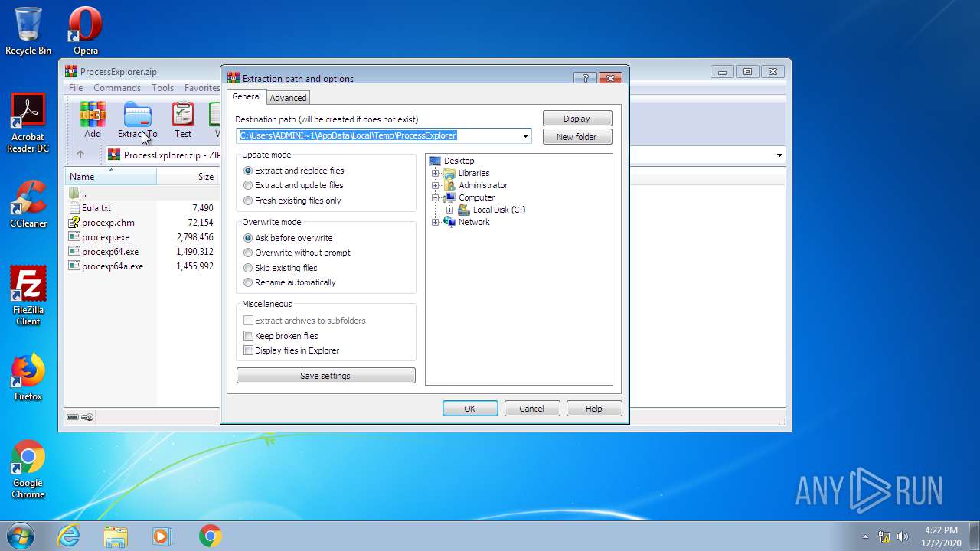Open Acrobat Reader DC shortcut
Viewport: 980px width, 551px height.
click(x=28, y=123)
